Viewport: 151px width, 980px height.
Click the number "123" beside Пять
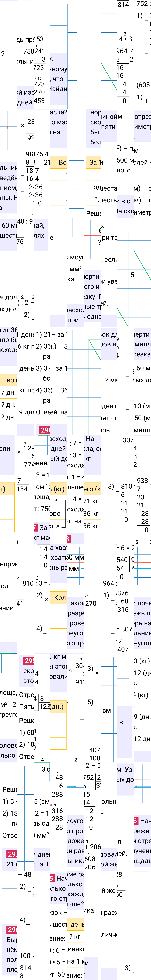coord(45,707)
